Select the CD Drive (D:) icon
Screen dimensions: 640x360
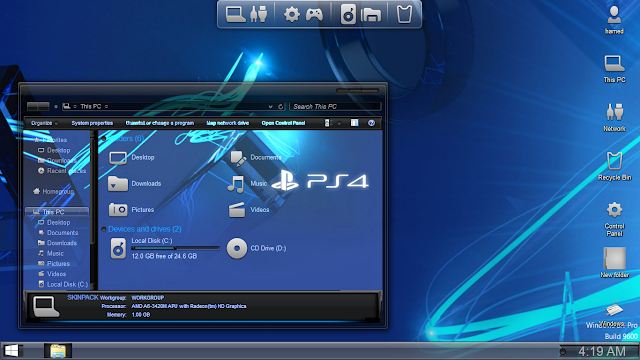point(237,248)
